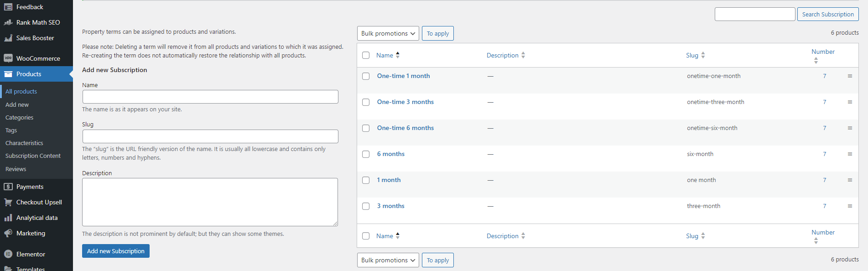Click the Sales Booster chart icon
868x271 pixels.
8,38
